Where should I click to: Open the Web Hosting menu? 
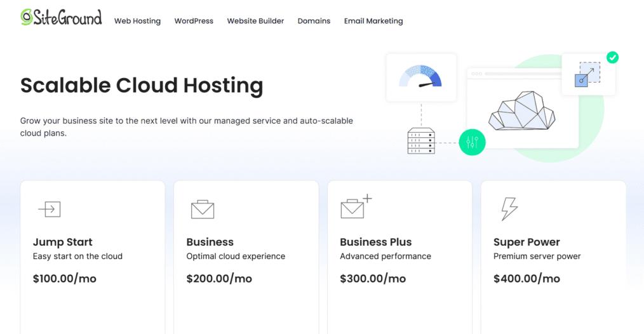(137, 21)
